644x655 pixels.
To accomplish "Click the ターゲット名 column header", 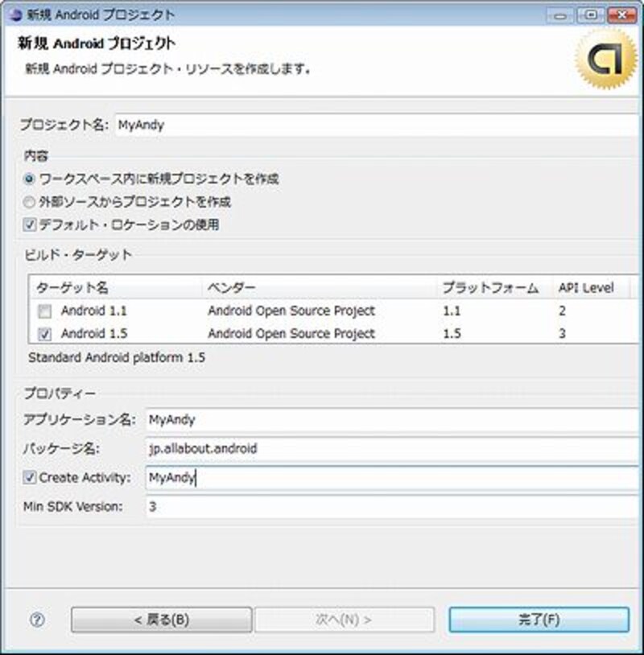I will [x=116, y=287].
